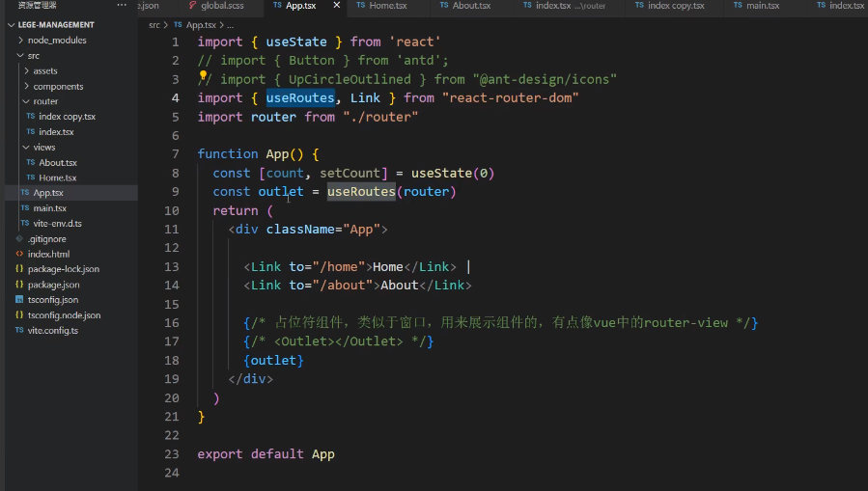Click 'useState' in the line 1 import
Image resolution: width=868 pixels, height=491 pixels.
click(x=296, y=42)
